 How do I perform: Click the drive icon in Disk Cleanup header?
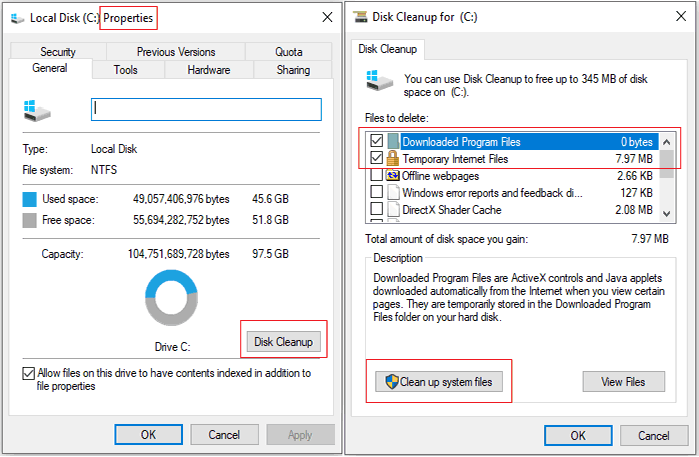point(379,80)
